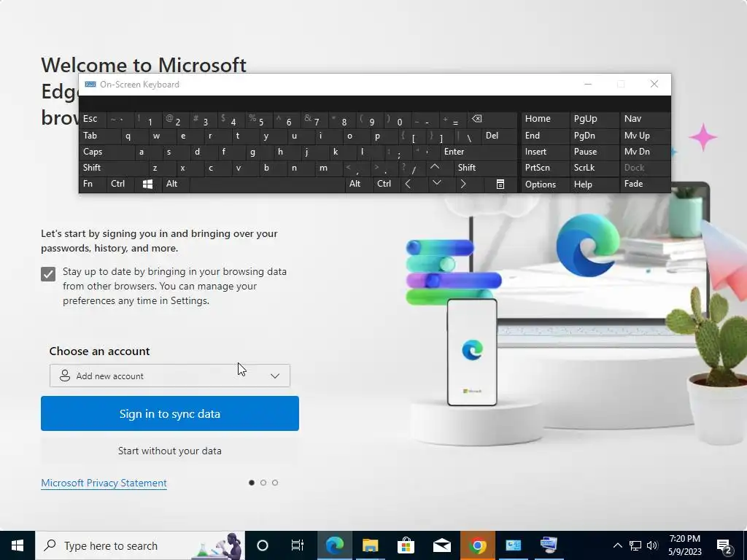Click the Options key on On-Screen Keyboard
747x560 pixels.
click(x=545, y=184)
